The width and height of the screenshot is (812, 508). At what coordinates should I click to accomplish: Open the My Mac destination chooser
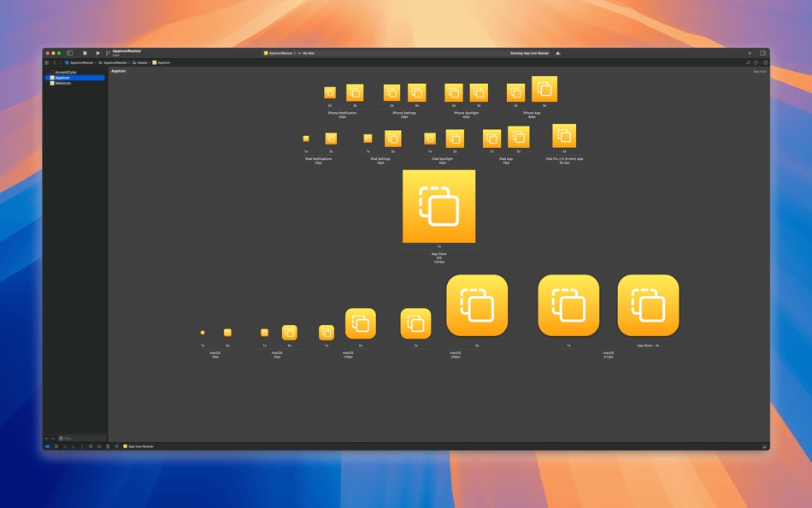pos(308,52)
